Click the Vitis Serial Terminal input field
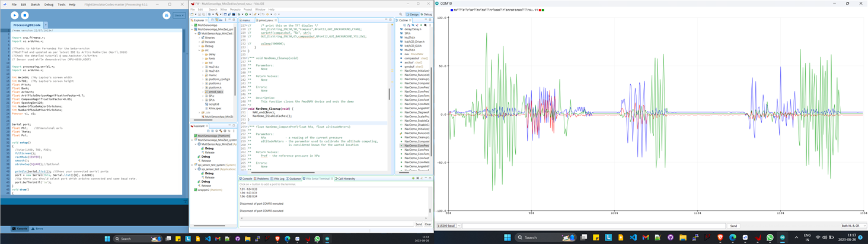 coord(327,224)
